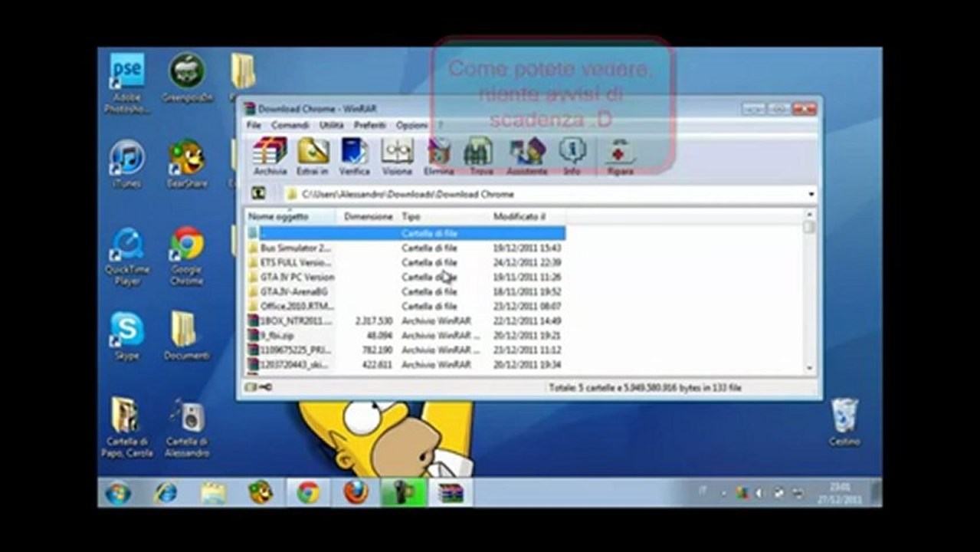The height and width of the screenshot is (552, 980).
Task: Click the Visiona toolbar icon
Action: point(397,156)
